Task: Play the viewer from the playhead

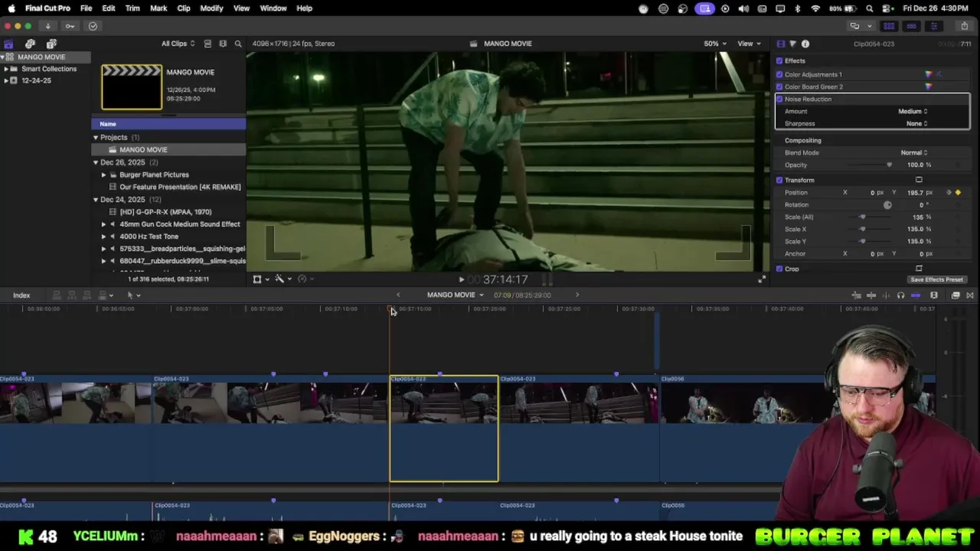Action: pos(461,279)
